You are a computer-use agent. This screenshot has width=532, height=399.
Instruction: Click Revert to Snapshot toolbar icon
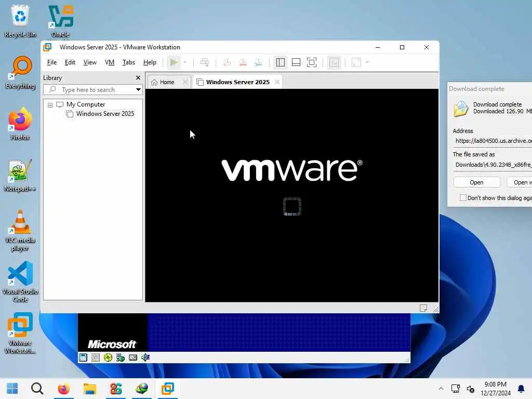pos(243,62)
